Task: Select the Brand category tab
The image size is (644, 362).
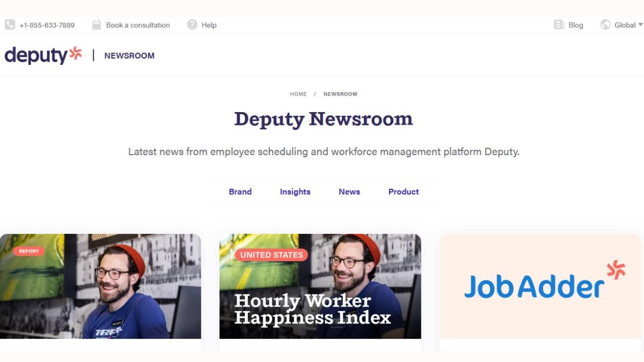Action: click(240, 191)
